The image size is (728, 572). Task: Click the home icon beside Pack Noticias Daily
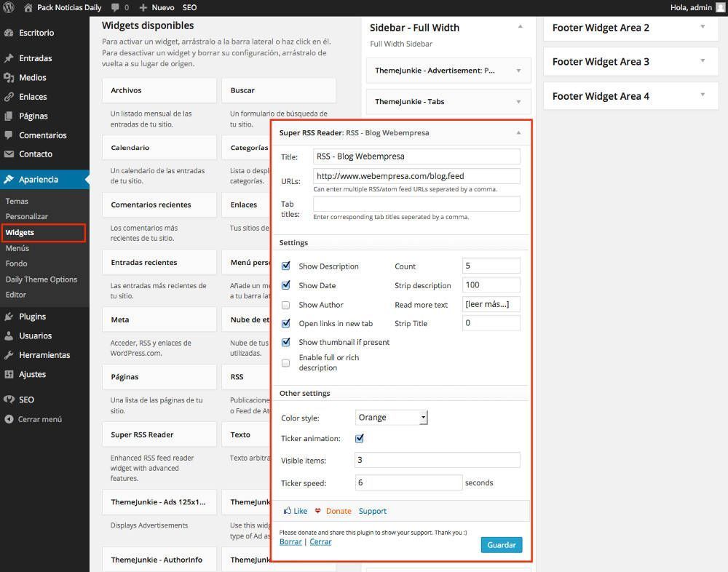coord(28,7)
